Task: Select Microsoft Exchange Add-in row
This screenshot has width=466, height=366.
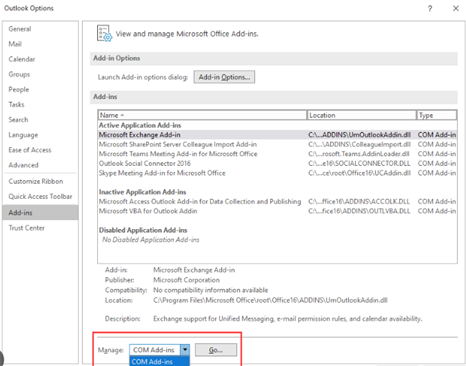Action: pos(277,135)
